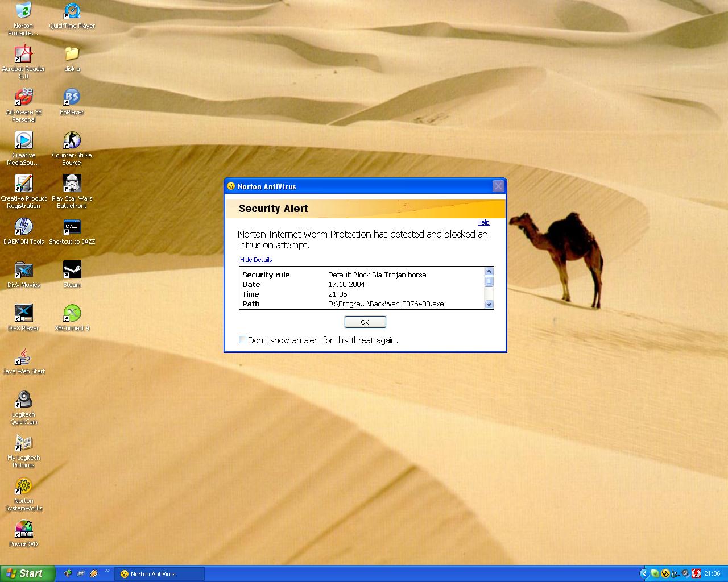Click the taskbar clock showing 21:36
728x582 pixels.
pos(712,574)
